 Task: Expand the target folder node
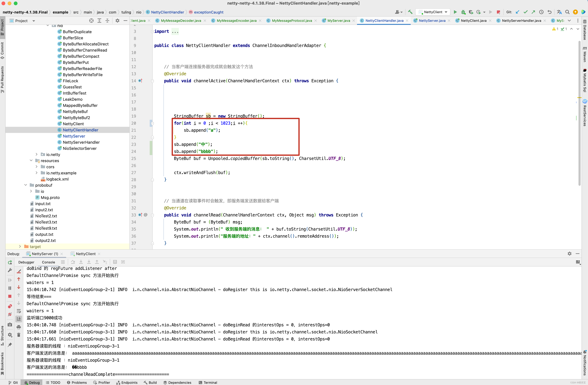coord(20,246)
